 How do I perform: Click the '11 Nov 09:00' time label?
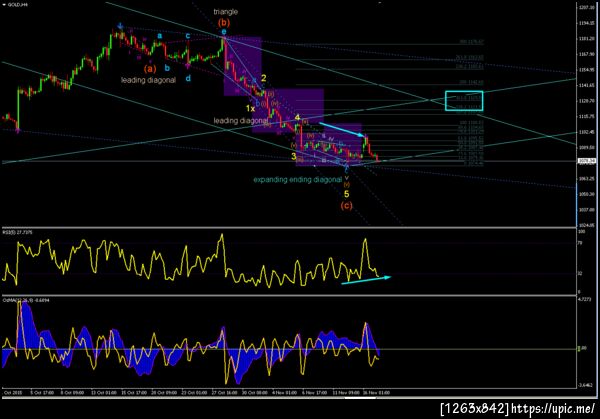pos(346,393)
